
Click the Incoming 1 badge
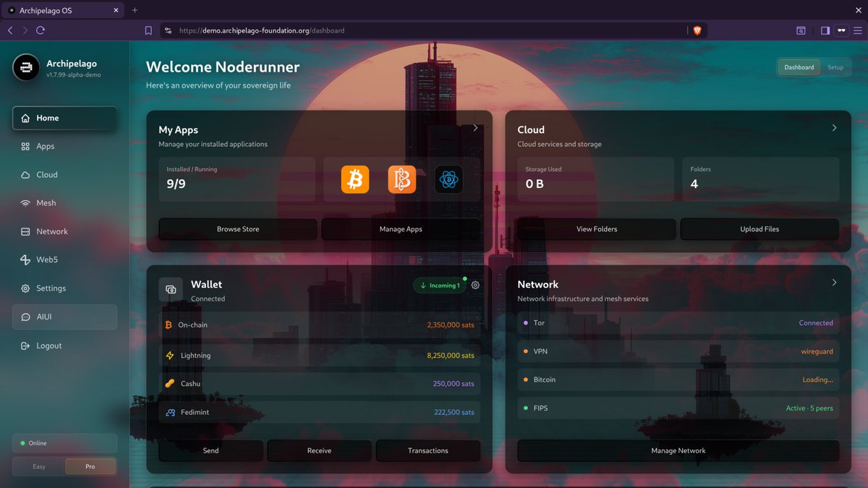tap(440, 286)
